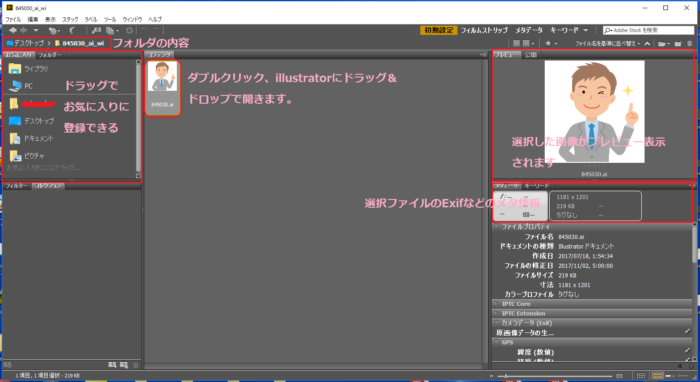Viewport: 700px width, 382px height.
Task: Open recent folder icon dropdown
Action: (x=664, y=43)
